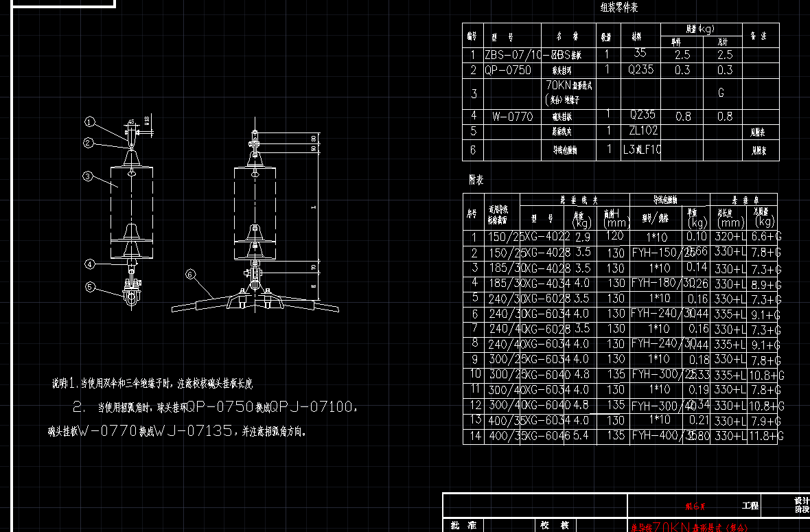Select the 校核 cell in the title block

(x=555, y=525)
